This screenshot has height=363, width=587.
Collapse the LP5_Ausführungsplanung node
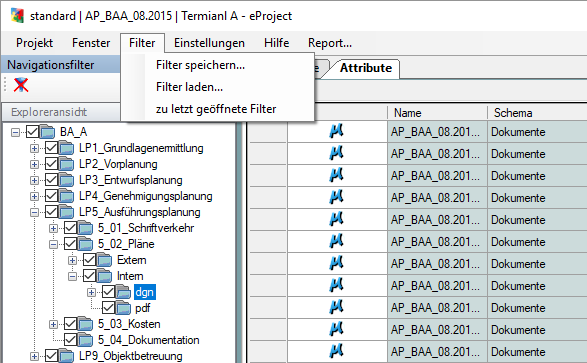click(34, 212)
